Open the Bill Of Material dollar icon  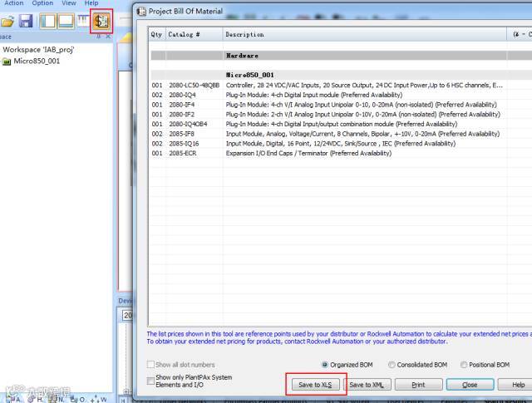click(101, 21)
